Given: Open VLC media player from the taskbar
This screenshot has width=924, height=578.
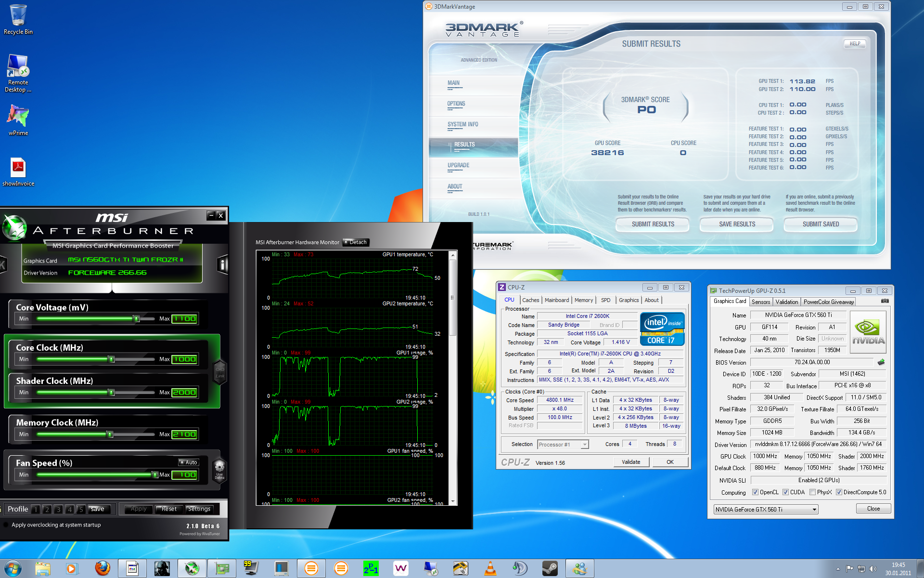Looking at the screenshot, I should click(x=490, y=568).
